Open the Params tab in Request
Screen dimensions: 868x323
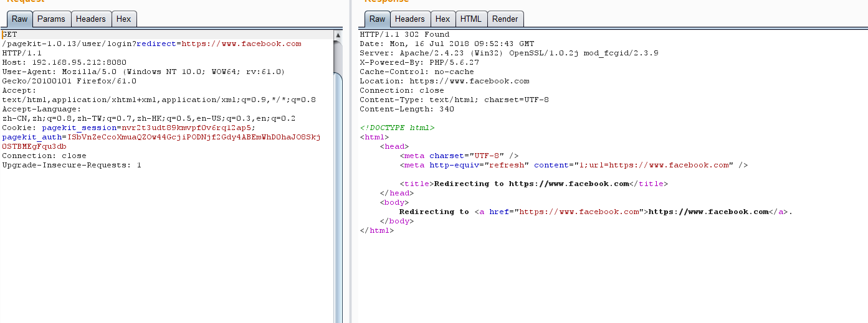point(51,19)
